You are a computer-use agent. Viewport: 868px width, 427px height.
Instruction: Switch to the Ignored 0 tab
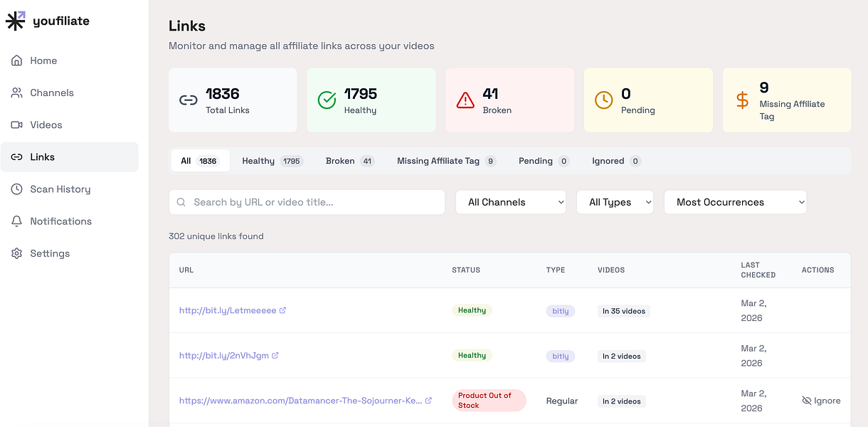pyautogui.click(x=616, y=161)
